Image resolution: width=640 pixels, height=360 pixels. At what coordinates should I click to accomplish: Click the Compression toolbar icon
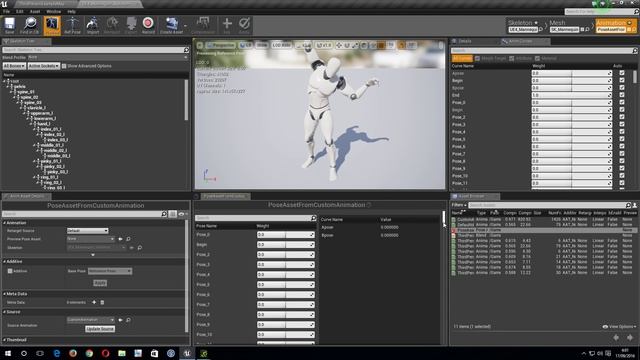coord(203,25)
